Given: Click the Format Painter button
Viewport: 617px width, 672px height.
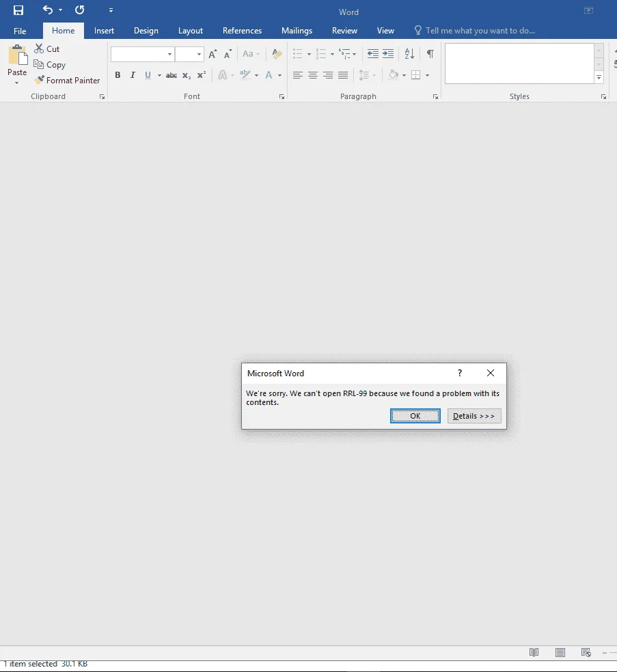Looking at the screenshot, I should pyautogui.click(x=67, y=80).
